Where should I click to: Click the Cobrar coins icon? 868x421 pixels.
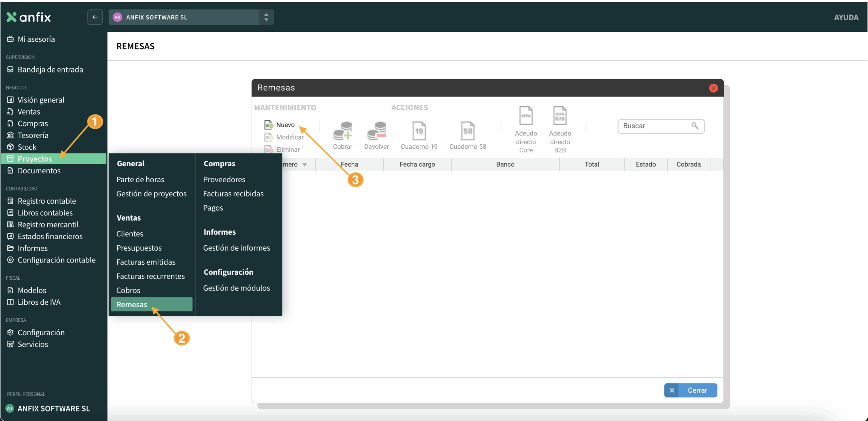pyautogui.click(x=342, y=131)
